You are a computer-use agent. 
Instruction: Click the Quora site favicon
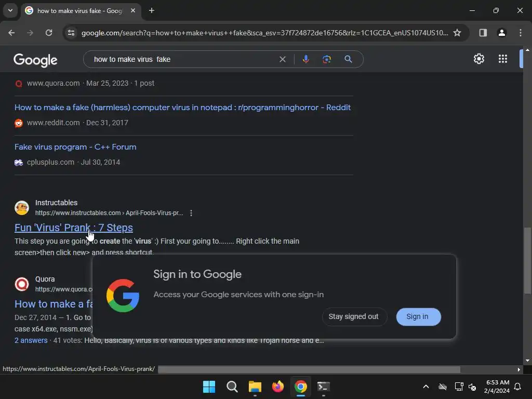22,284
